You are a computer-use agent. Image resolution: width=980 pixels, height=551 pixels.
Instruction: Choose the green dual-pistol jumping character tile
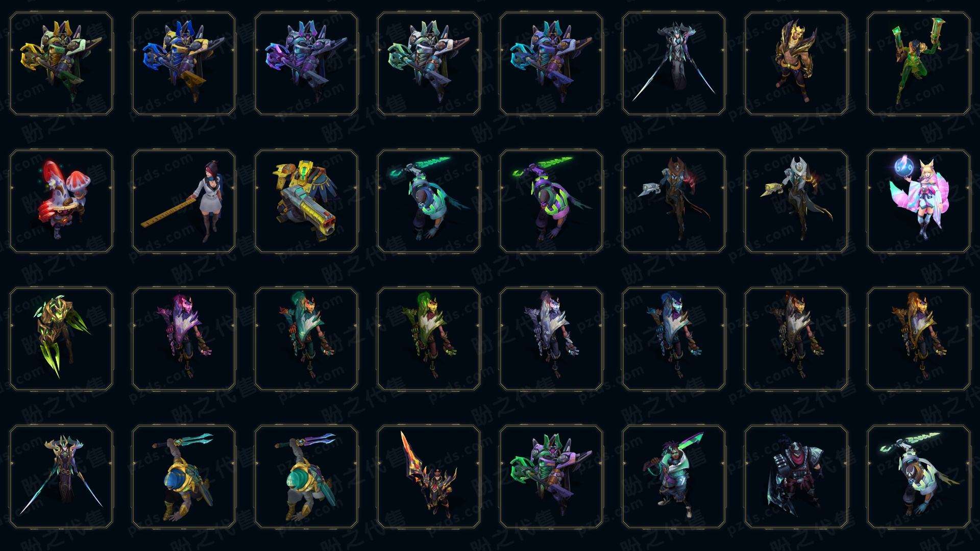click(x=918, y=64)
